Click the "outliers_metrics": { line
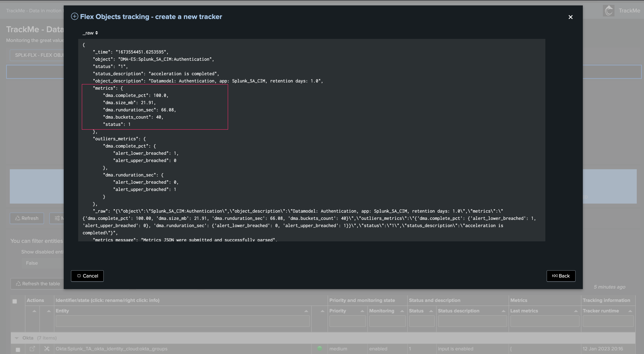 119,139
